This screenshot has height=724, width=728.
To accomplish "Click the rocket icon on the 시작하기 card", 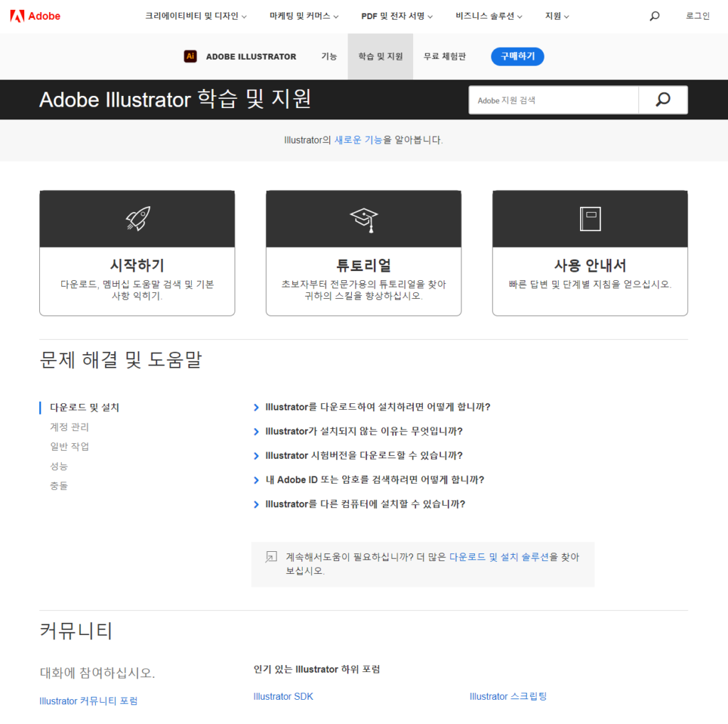I will click(x=137, y=218).
